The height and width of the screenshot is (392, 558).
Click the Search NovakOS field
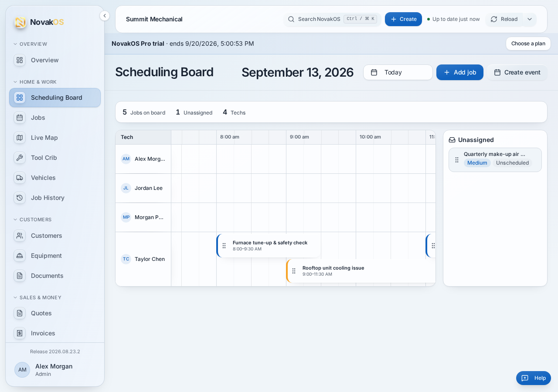tap(332, 19)
